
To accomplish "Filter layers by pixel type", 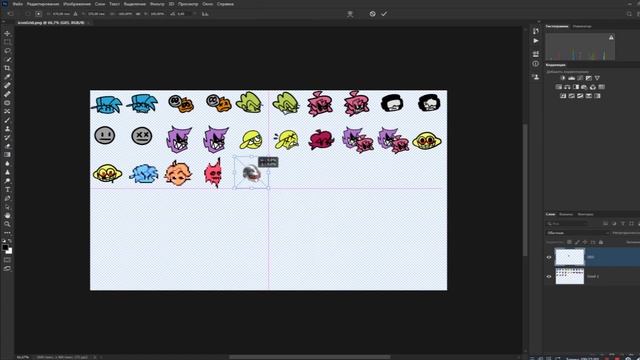I will click(x=605, y=223).
